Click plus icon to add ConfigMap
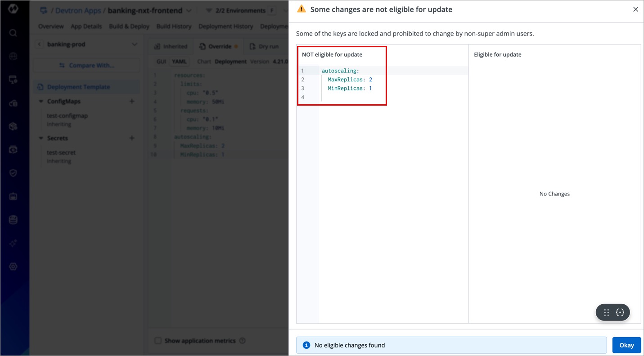 (132, 102)
